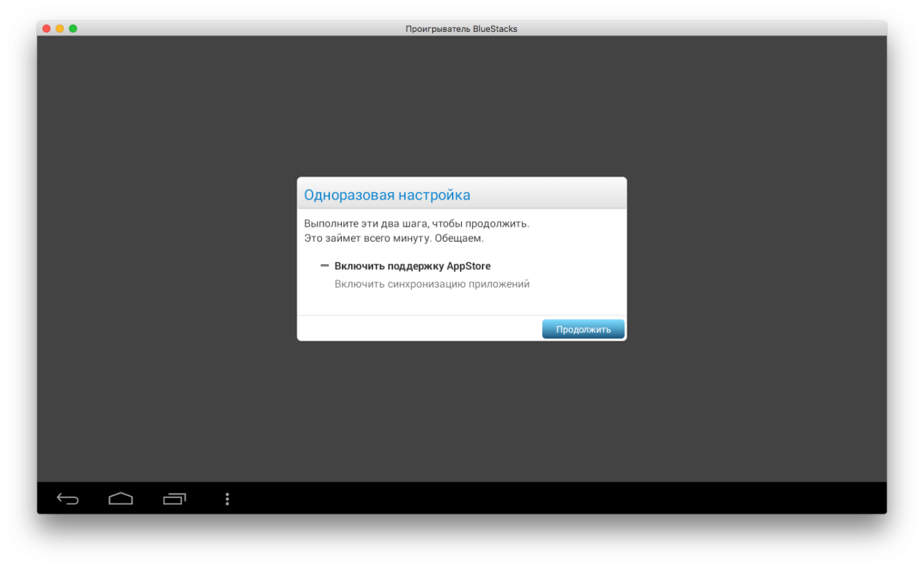Select the 'Включить поддержку AppStore' step
Screen dimensions: 924x567
point(412,266)
